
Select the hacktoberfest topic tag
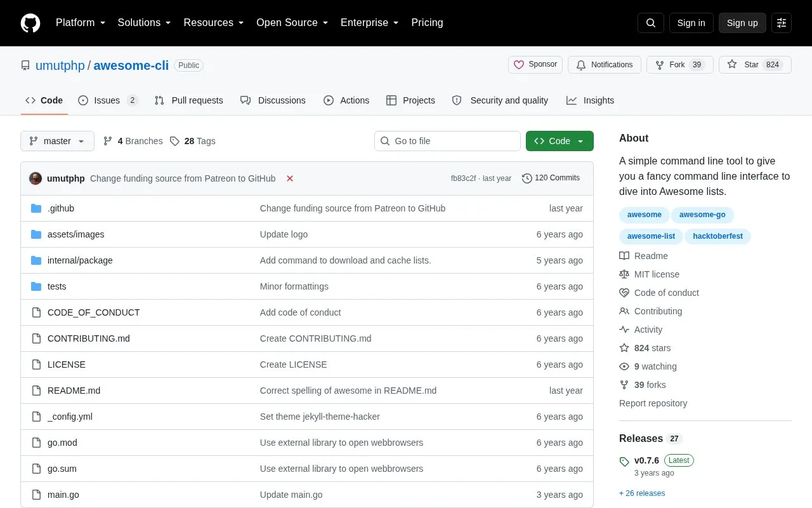pyautogui.click(x=717, y=236)
